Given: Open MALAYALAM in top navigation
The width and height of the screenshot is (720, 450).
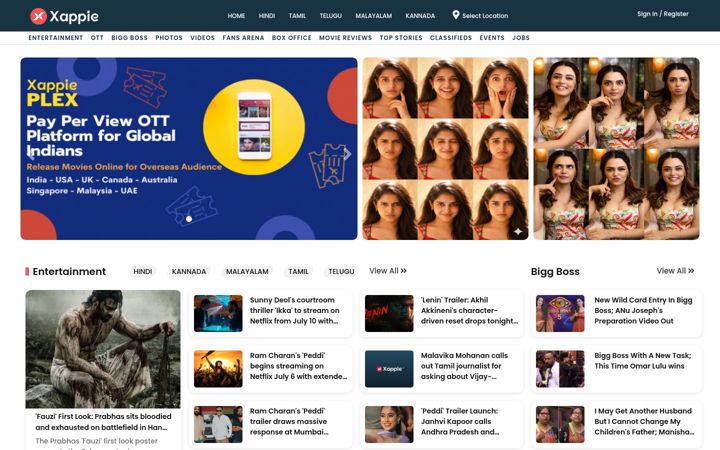Looking at the screenshot, I should tap(374, 16).
